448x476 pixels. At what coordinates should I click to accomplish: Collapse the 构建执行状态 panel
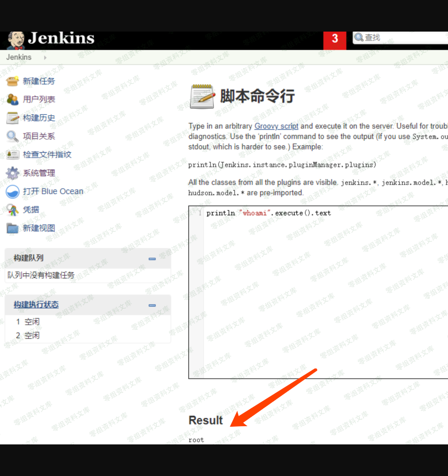coord(152,305)
